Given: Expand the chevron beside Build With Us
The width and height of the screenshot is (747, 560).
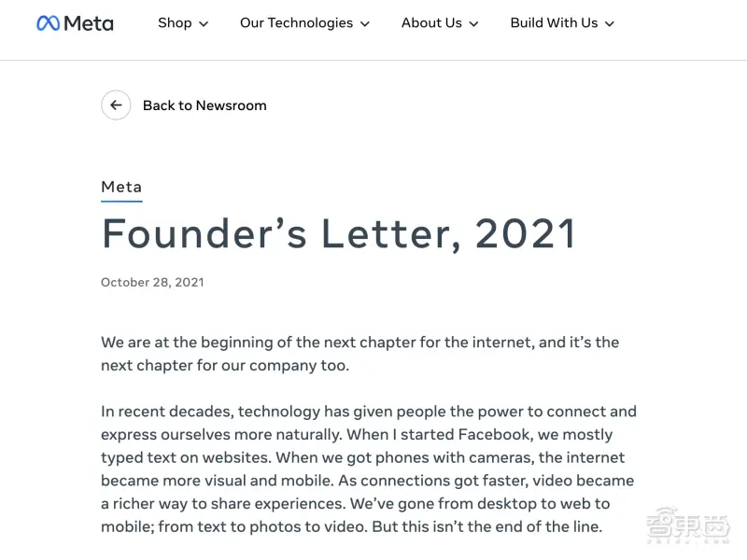Looking at the screenshot, I should (x=610, y=24).
